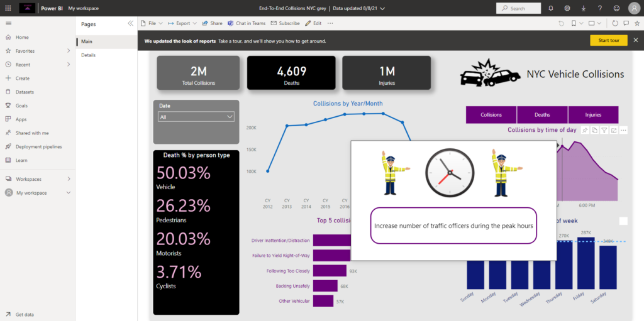
Task: Open the app launcher grid icon
Action: 8,8
